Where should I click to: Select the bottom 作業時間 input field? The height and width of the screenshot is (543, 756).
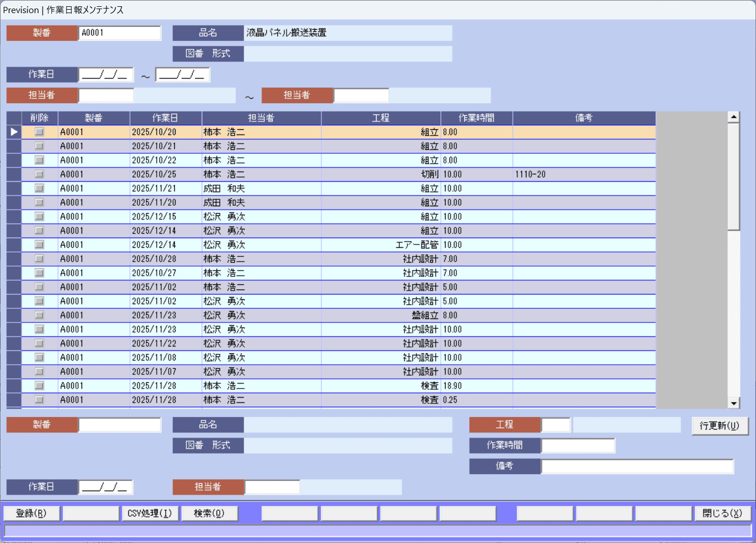[x=578, y=446]
